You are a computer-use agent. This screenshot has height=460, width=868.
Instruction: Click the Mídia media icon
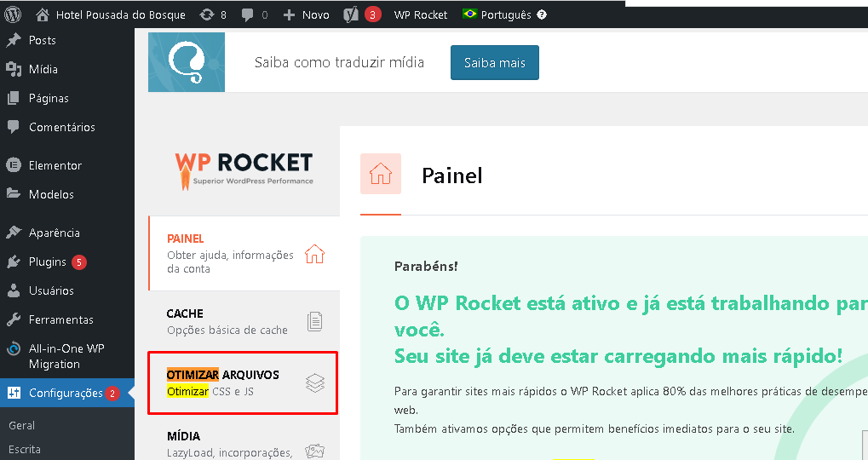coord(14,69)
